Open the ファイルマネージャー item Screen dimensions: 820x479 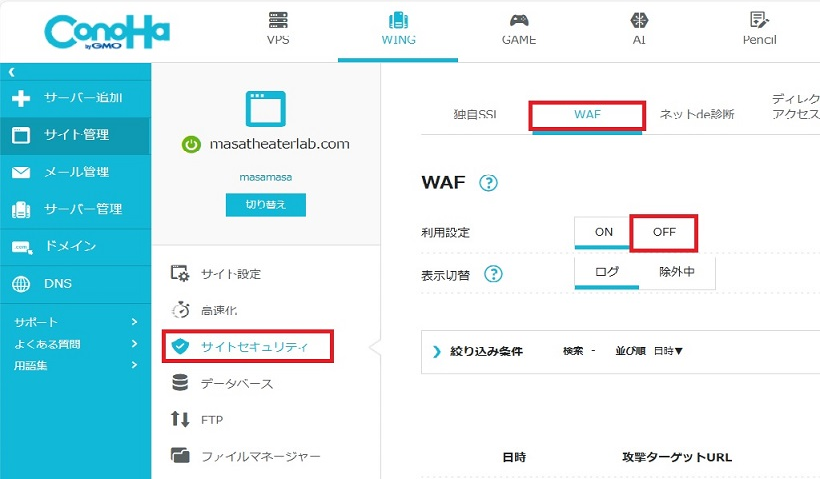point(260,457)
